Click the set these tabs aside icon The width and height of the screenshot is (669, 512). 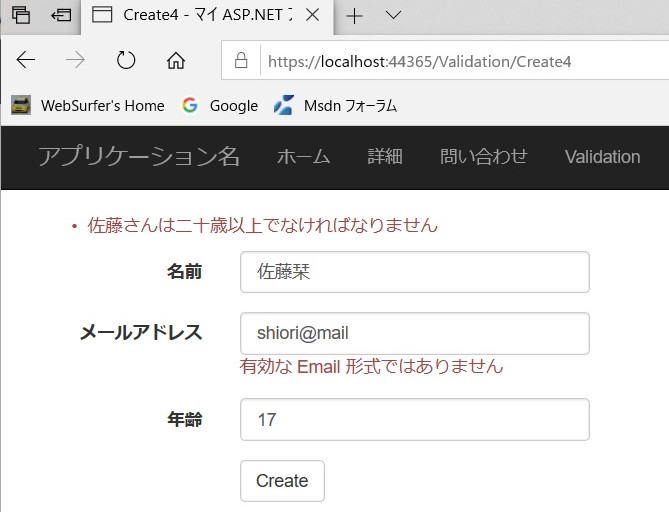pos(61,15)
